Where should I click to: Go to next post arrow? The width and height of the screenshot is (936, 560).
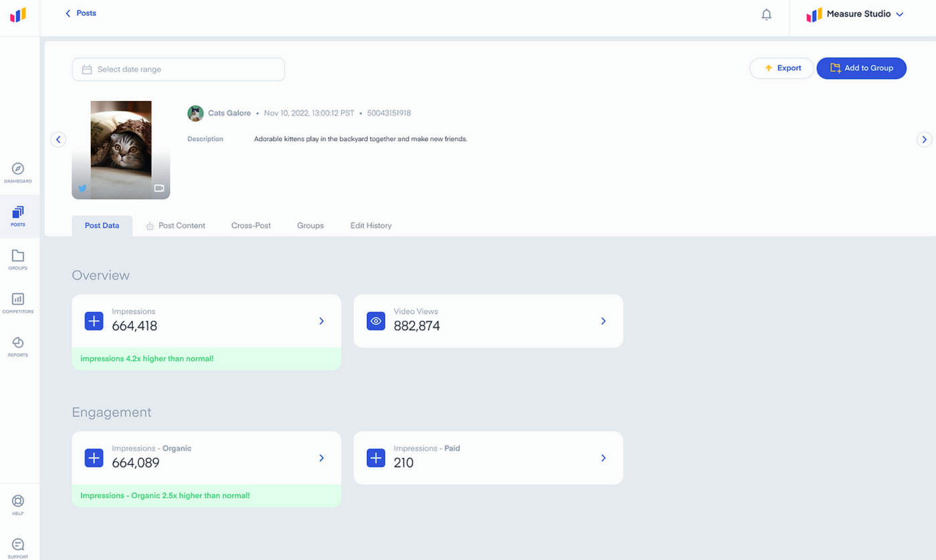(x=924, y=140)
